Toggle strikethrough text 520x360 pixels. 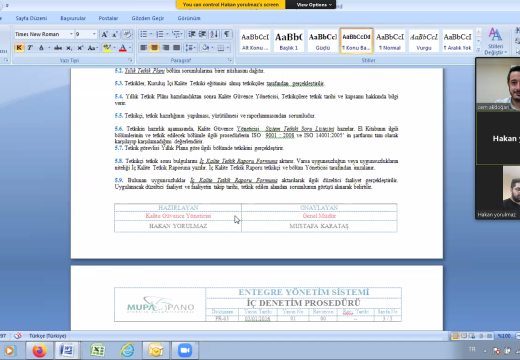[58, 48]
